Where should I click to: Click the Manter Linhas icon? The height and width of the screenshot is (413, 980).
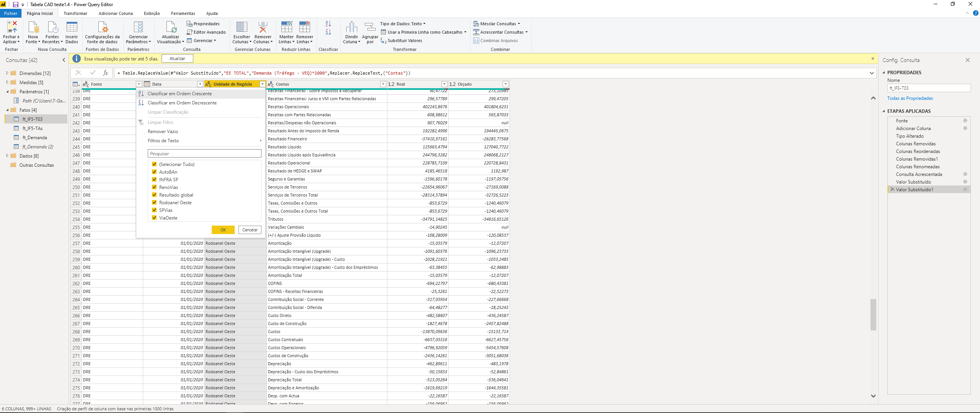pyautogui.click(x=286, y=27)
